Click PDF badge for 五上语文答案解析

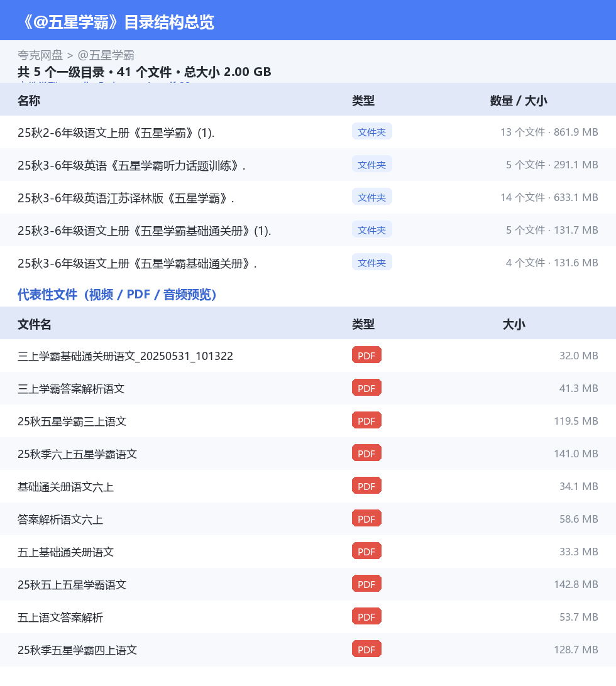pyautogui.click(x=366, y=616)
